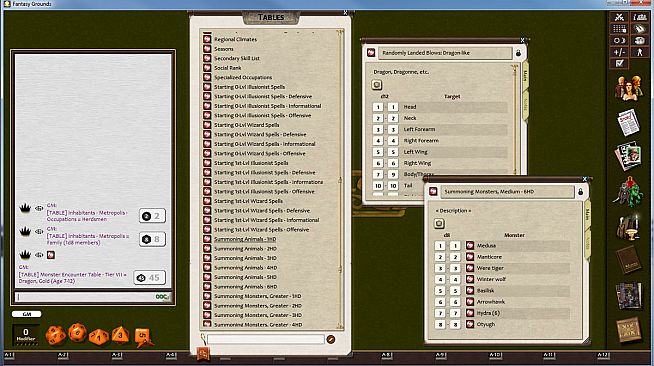Screen dimensions: 654x366
Task: Click the hotkey slot A-8
Action: [387, 357]
